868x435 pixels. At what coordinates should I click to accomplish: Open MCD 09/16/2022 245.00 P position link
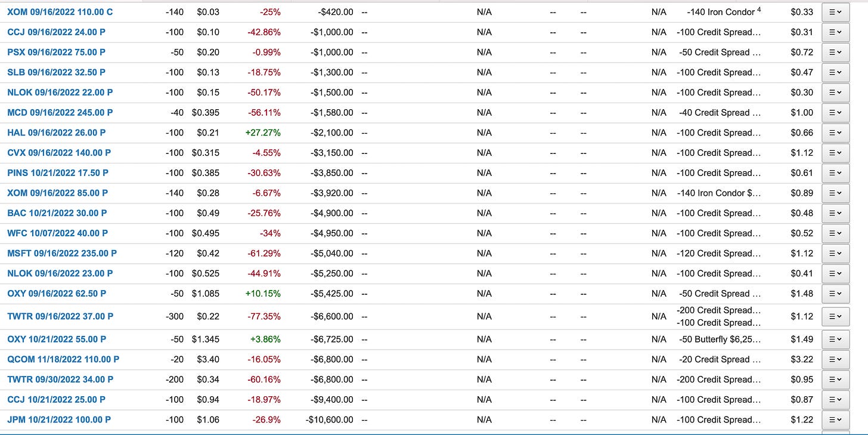tap(60, 113)
